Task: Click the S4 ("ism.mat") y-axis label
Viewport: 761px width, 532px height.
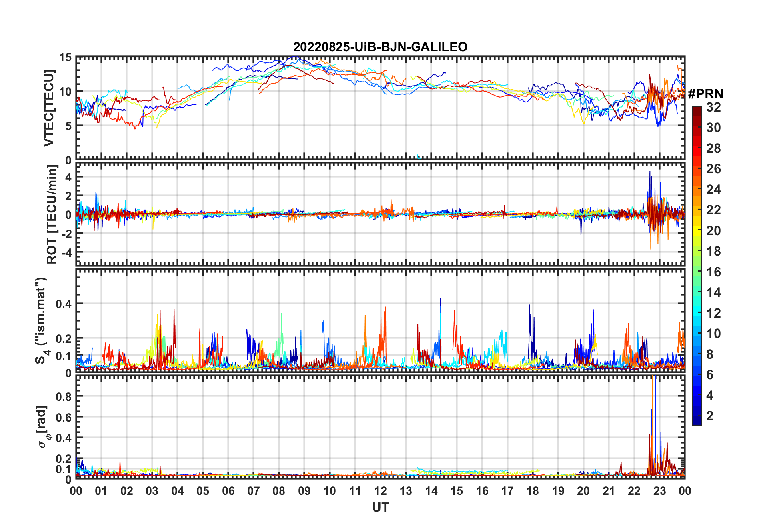Action: coord(42,321)
